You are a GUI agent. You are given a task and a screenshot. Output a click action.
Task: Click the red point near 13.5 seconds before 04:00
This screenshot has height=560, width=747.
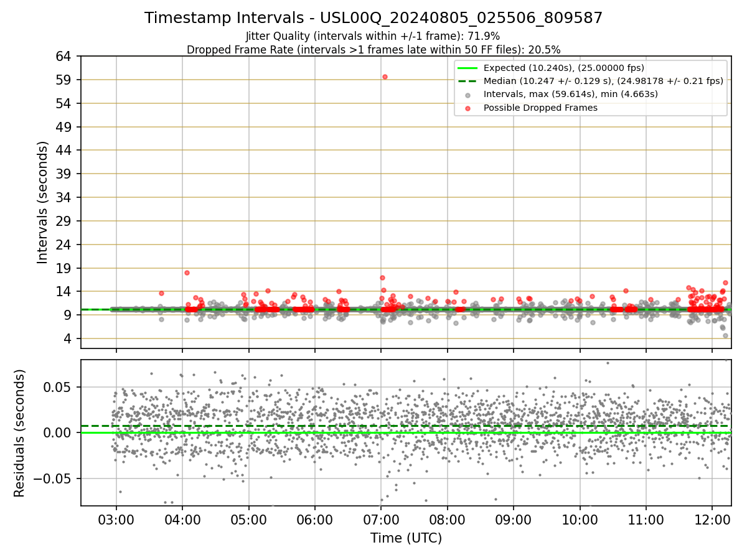[161, 293]
